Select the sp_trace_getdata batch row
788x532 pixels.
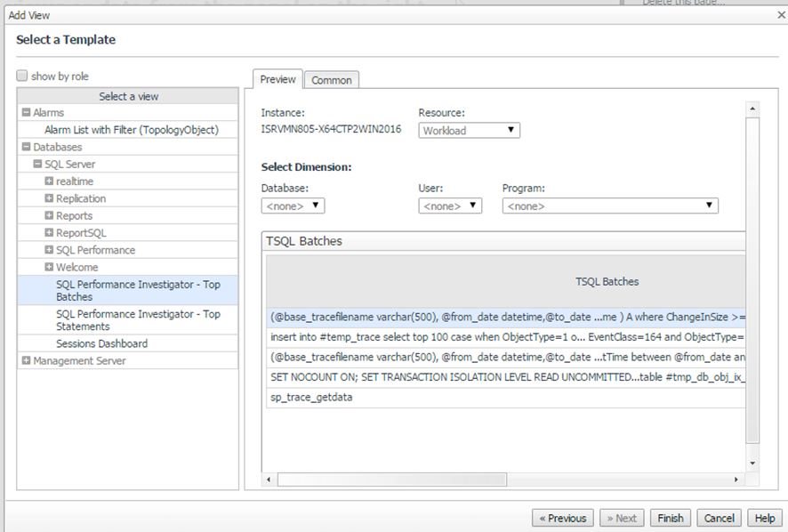coord(506,398)
